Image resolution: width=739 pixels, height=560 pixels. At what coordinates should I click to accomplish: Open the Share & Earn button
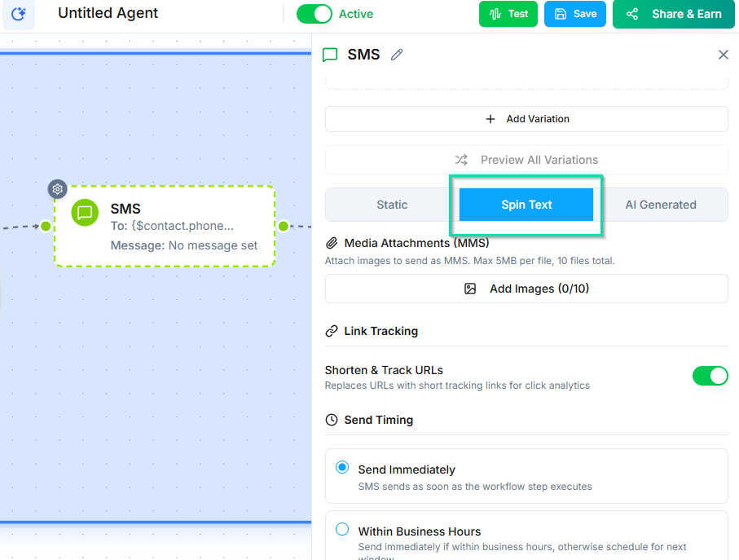[674, 14]
